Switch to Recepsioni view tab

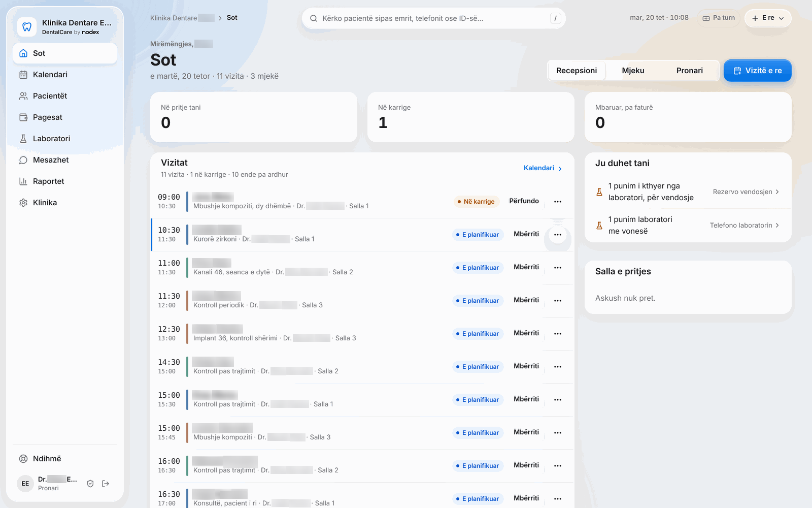point(577,71)
